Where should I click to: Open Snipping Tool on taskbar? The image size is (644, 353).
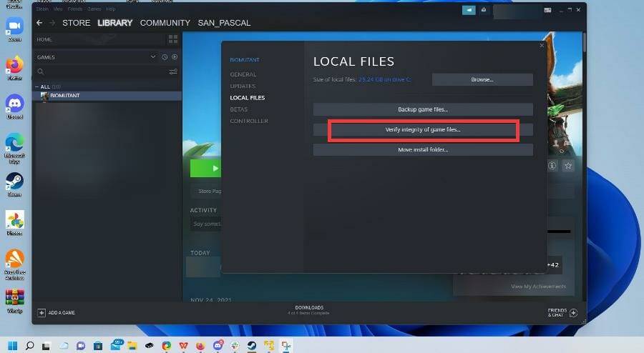(x=286, y=346)
